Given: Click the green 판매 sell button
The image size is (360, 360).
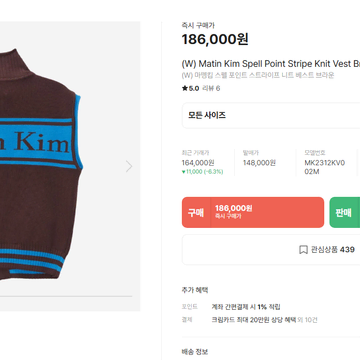Looking at the screenshot, I should [x=345, y=212].
